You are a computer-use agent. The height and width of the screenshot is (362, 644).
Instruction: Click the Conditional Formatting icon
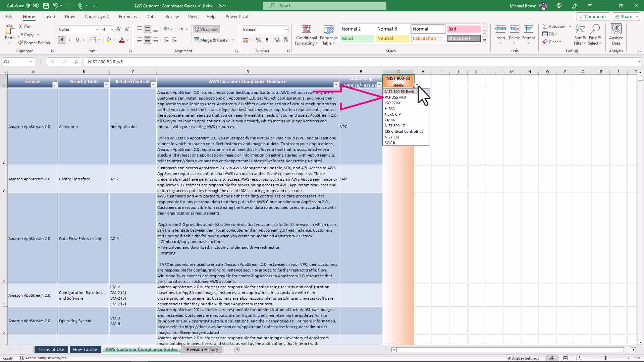click(x=306, y=29)
